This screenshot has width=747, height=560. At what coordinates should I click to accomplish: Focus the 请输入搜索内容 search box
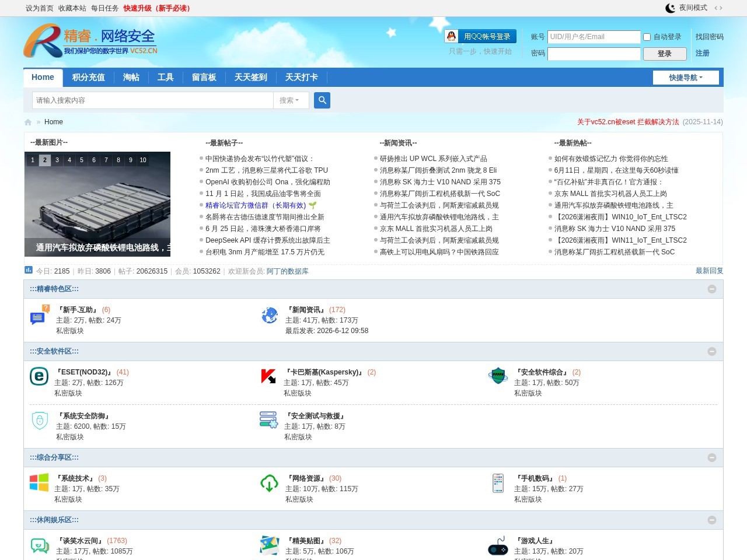(x=153, y=100)
